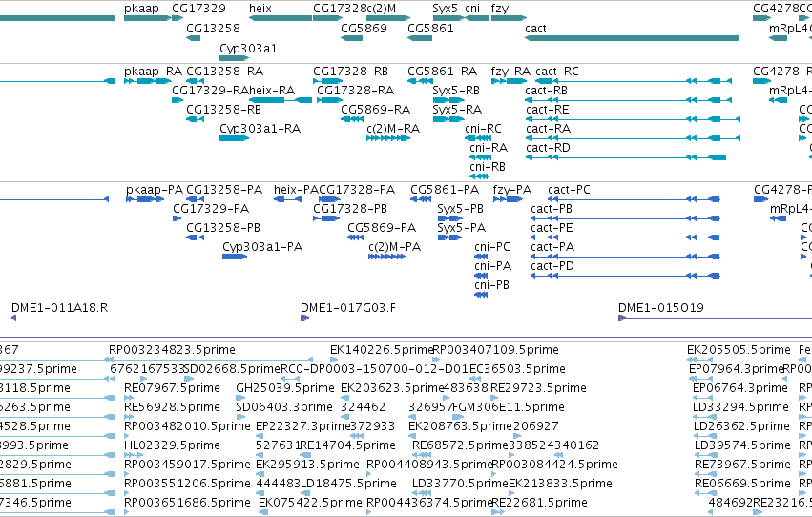
Task: Click the CG13258-PB protein feature
Action: point(196,238)
